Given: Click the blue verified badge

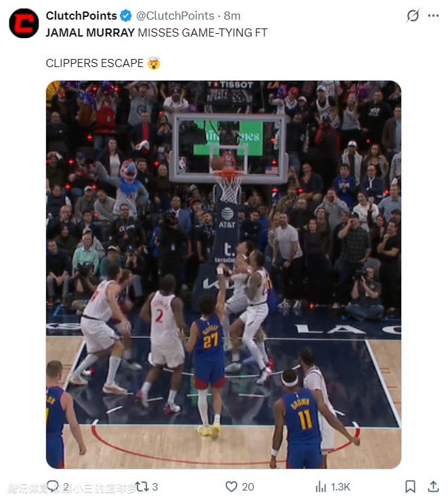Looking at the screenshot, I should click(125, 16).
